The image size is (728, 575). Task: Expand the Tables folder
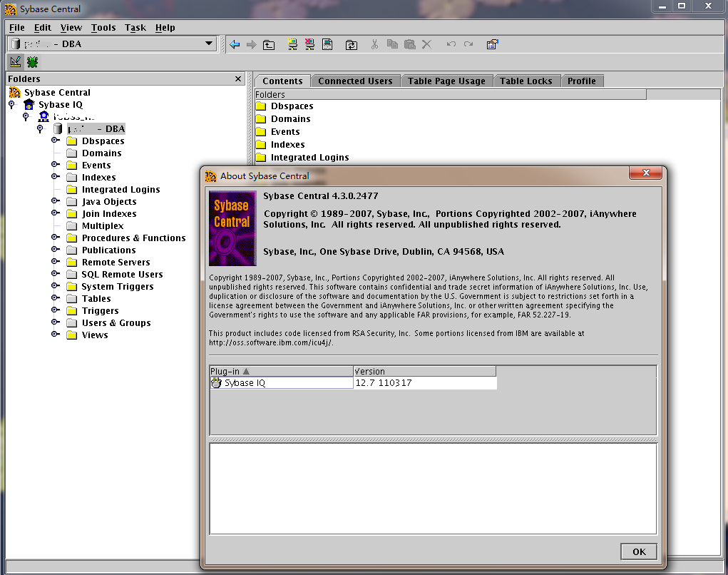click(x=55, y=297)
